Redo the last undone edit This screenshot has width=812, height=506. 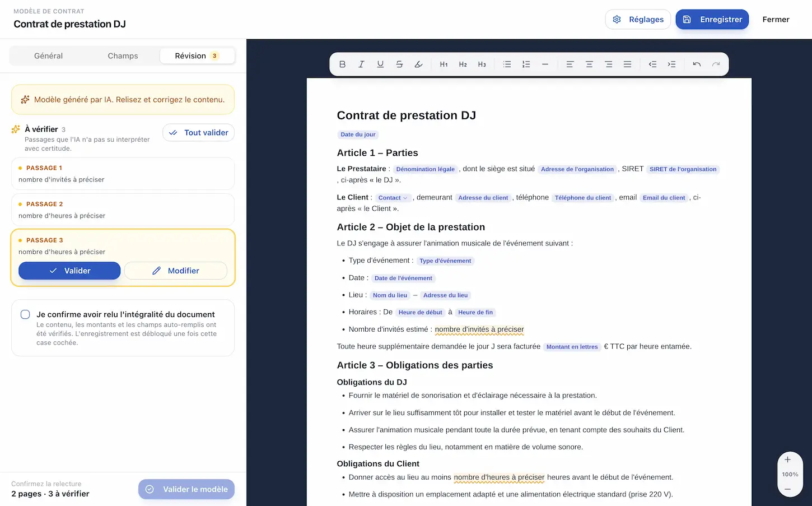coord(716,64)
